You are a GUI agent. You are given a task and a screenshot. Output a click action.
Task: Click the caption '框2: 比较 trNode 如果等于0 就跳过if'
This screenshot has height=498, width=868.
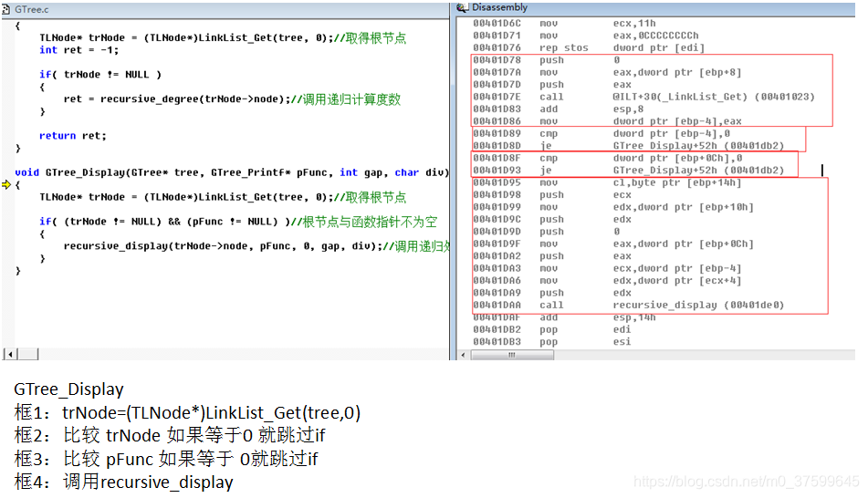pyautogui.click(x=170, y=435)
